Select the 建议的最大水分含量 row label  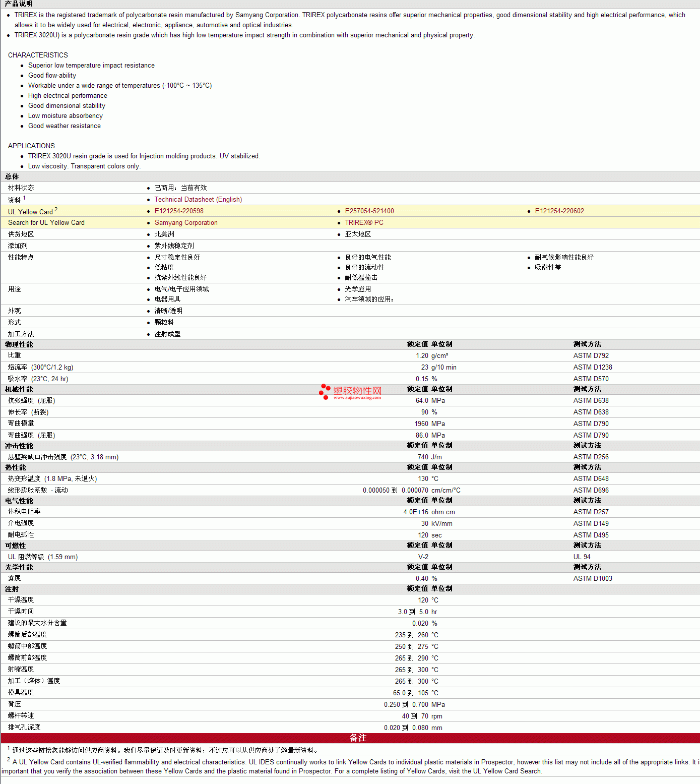37,623
